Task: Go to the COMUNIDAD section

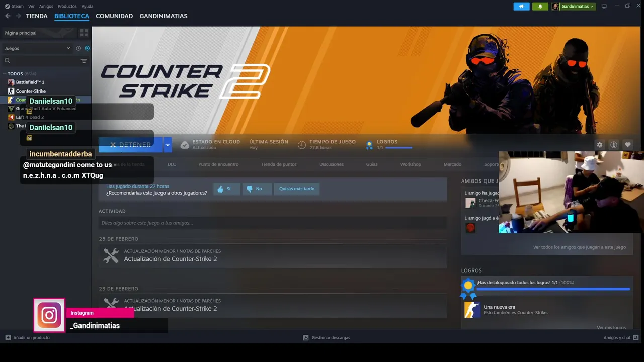Action: (114, 16)
